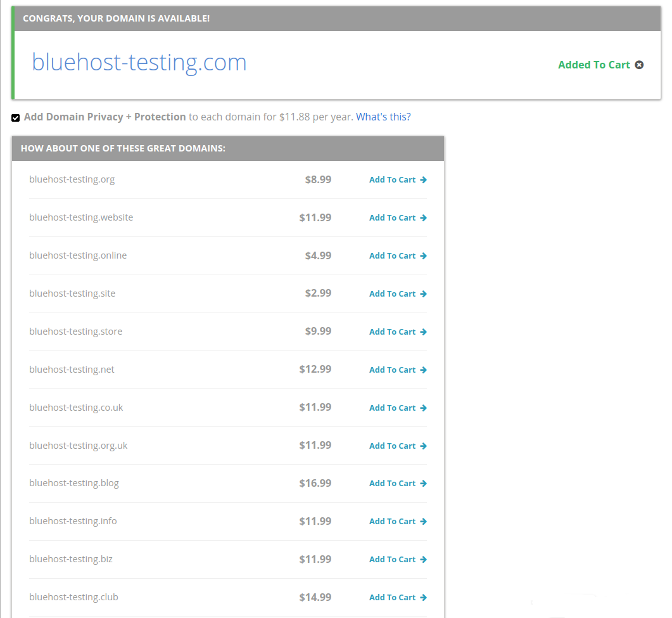672x618 pixels.
Task: Click the $11.99 price for .info
Action: (315, 521)
